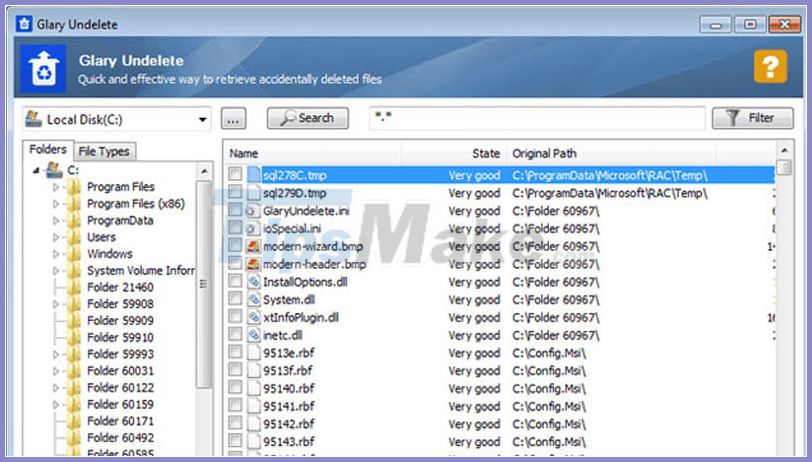Sort by the State column header
The width and height of the screenshot is (812, 462).
point(454,153)
